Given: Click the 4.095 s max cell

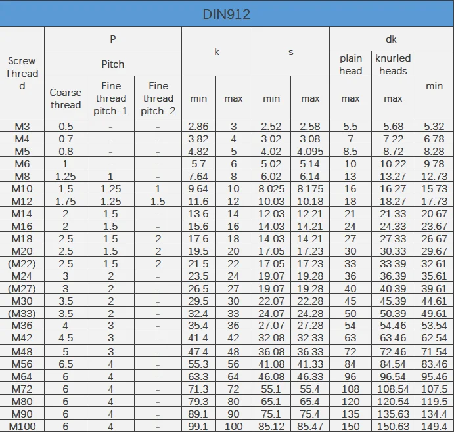Looking at the screenshot, I should 310,152.
